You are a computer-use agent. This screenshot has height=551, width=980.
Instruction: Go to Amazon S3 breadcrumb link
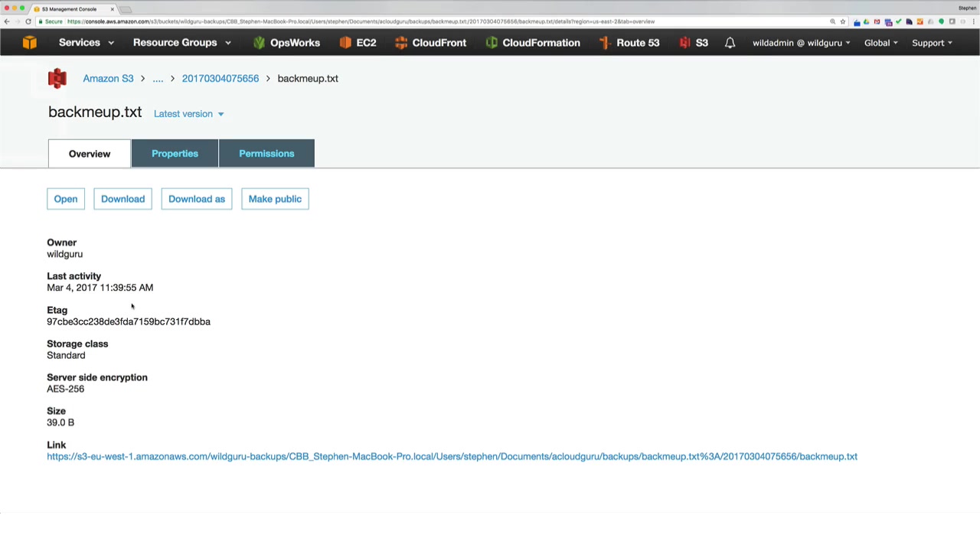(x=108, y=78)
